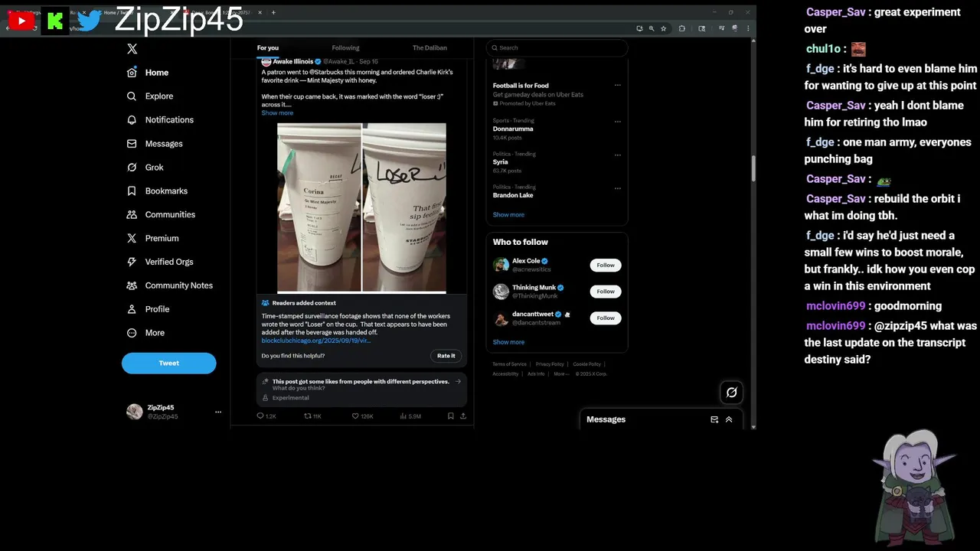Click the blue Tweet button
980x551 pixels.
click(x=169, y=363)
